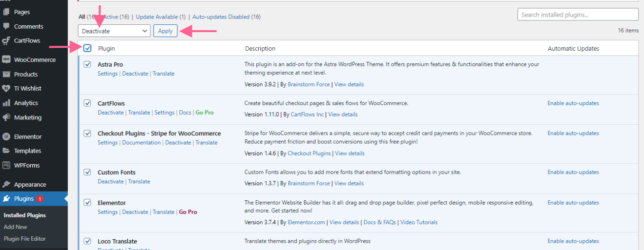This screenshot has width=644, height=250.
Task: Click Translate under Astra Pro
Action: click(164, 74)
